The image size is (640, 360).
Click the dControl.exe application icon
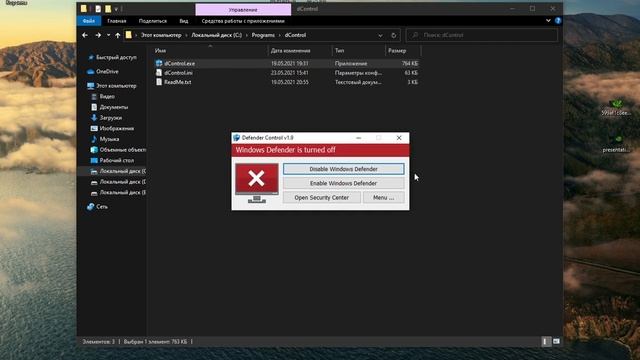click(x=159, y=63)
